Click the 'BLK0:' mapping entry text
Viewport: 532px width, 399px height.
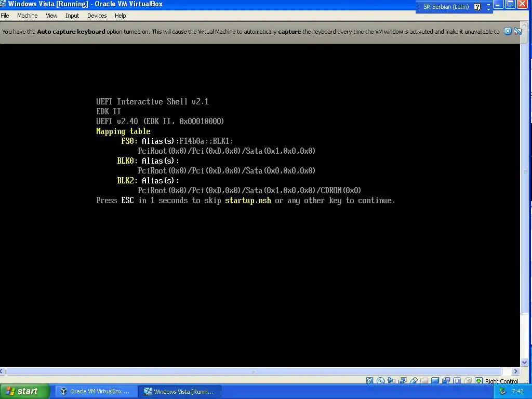(127, 161)
